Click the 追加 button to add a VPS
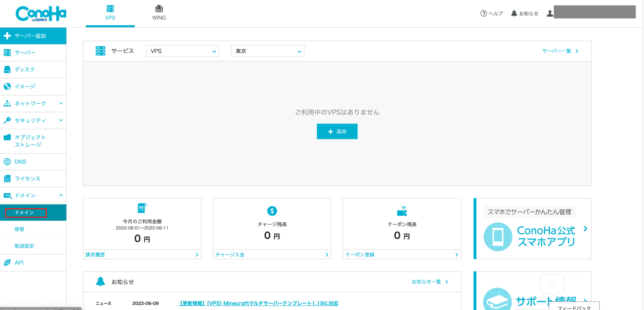Image resolution: width=644 pixels, height=310 pixels. pos(337,131)
